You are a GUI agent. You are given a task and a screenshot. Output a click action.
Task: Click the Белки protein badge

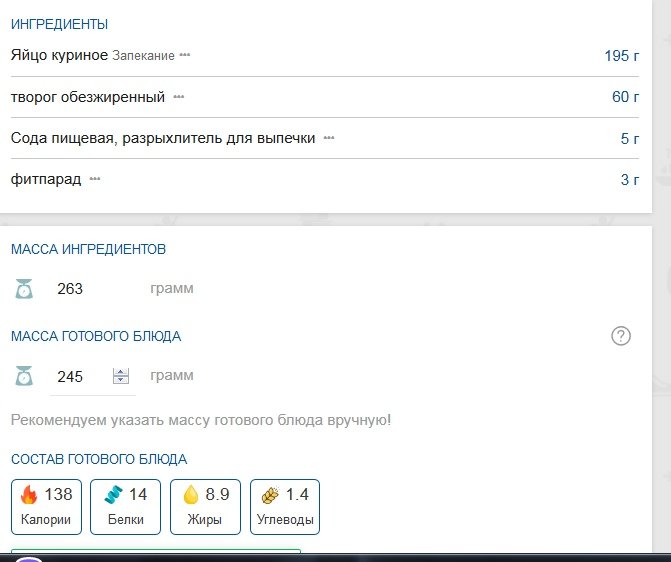(x=125, y=506)
